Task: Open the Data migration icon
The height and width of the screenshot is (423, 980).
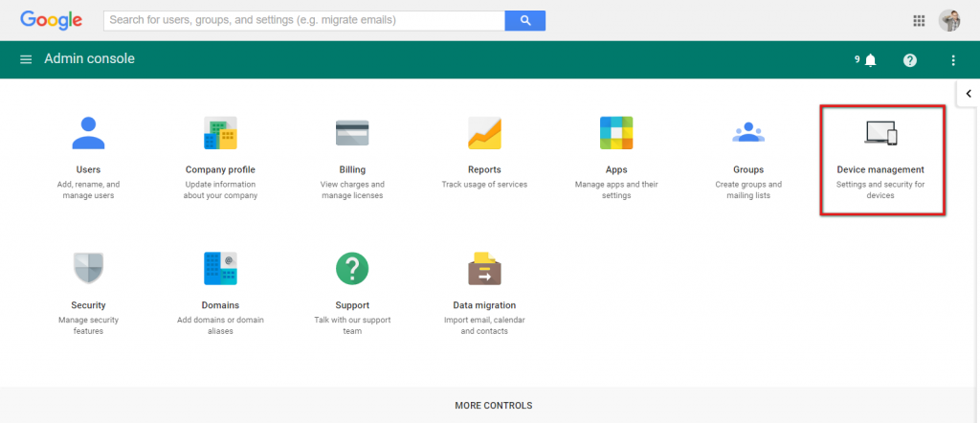Action: coord(484,268)
